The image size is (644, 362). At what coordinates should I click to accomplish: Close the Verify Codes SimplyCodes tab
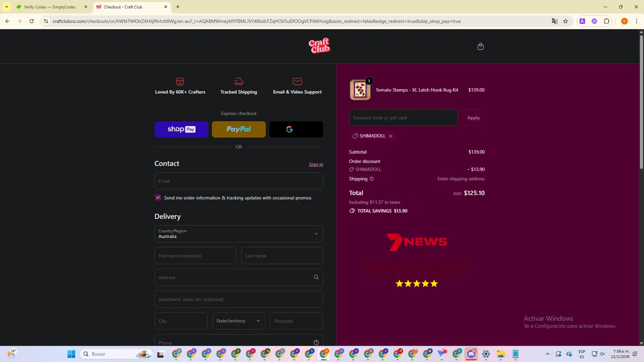click(x=85, y=7)
